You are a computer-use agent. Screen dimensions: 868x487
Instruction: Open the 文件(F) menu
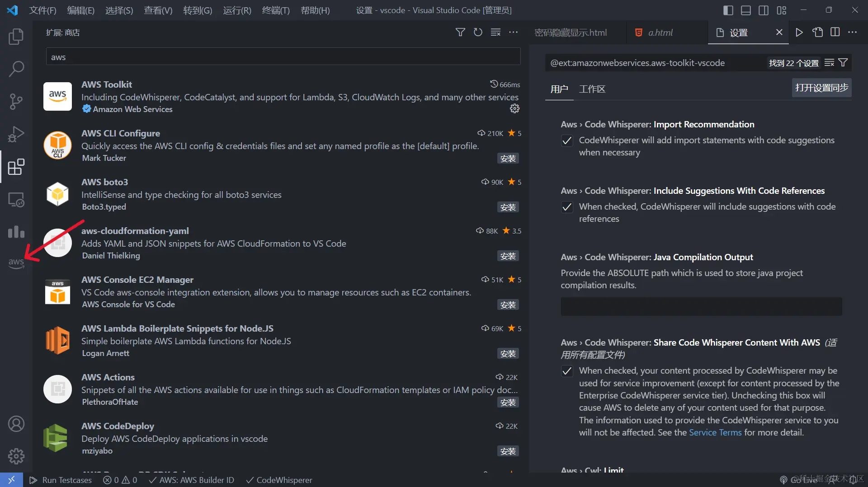pos(42,10)
